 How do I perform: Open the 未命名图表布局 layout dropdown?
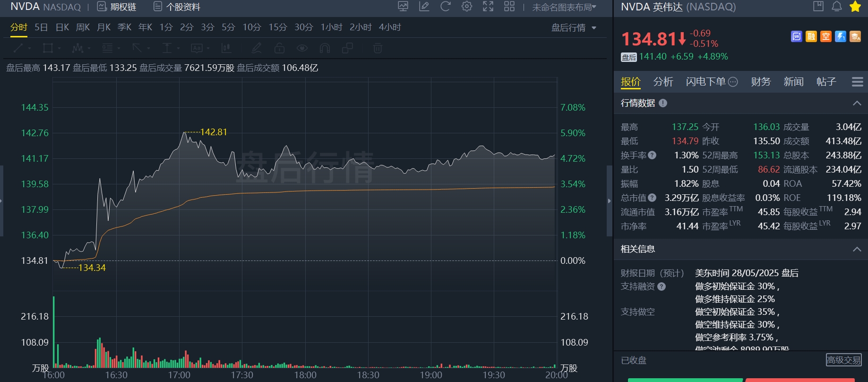tap(564, 7)
